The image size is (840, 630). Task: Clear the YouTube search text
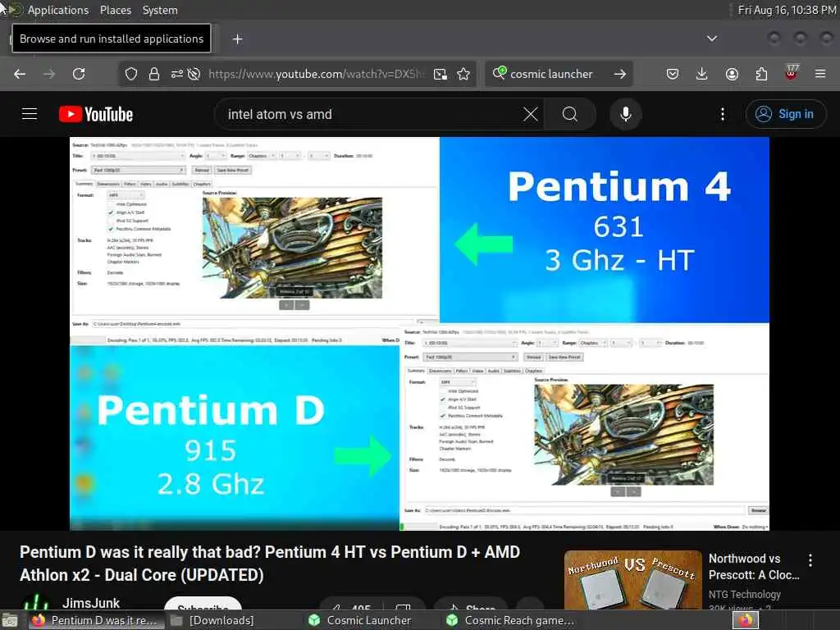pyautogui.click(x=531, y=114)
